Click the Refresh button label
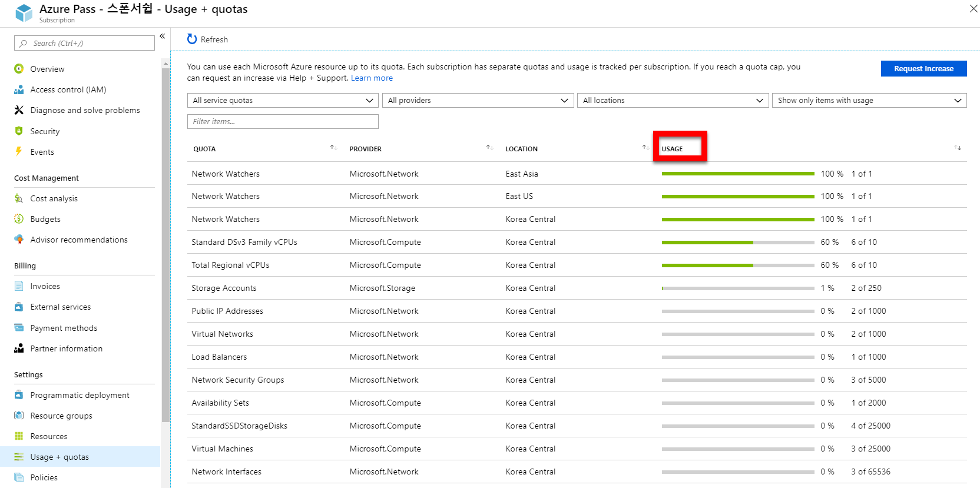This screenshot has width=980, height=488. 214,39
